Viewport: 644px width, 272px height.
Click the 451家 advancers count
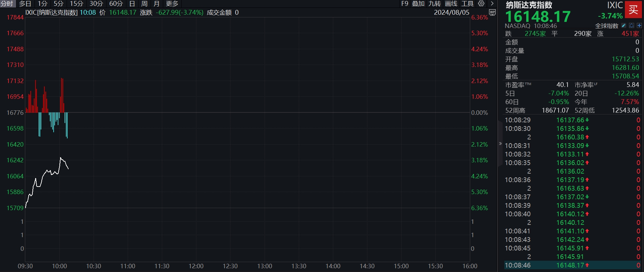pyautogui.click(x=630, y=34)
